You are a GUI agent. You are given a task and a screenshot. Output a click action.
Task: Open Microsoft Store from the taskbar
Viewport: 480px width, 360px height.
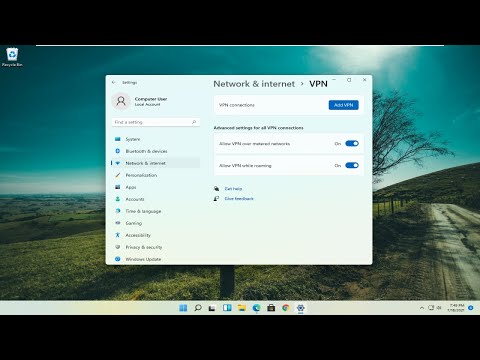point(271,308)
